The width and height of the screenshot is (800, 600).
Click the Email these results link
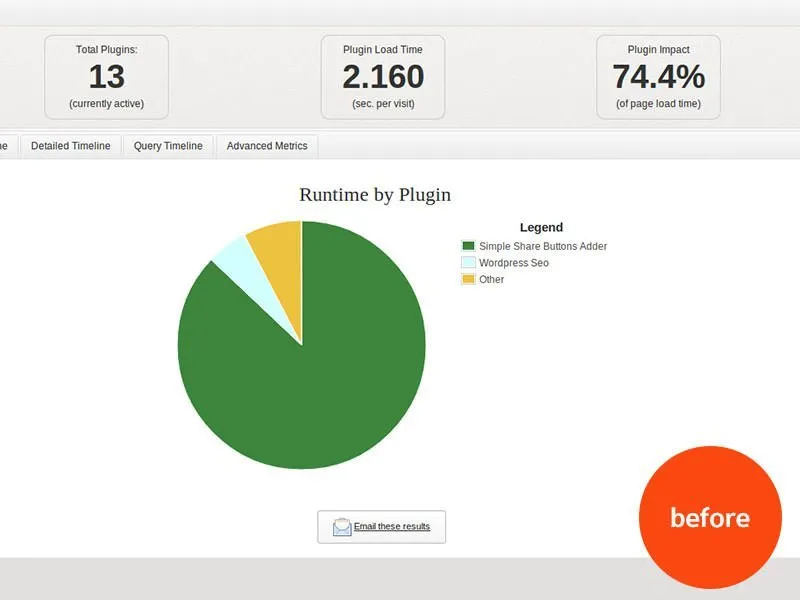point(392,526)
